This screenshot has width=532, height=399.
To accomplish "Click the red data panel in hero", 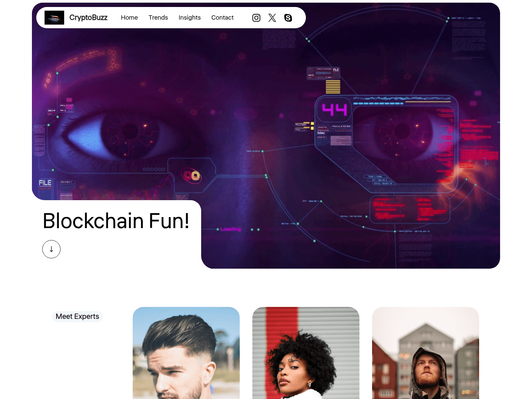I will tap(410, 209).
